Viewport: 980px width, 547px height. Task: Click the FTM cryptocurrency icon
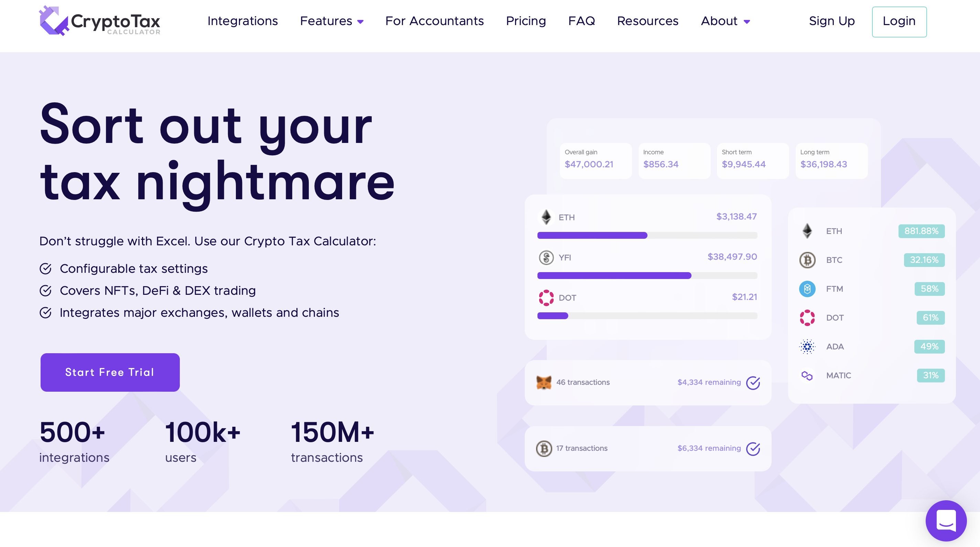click(808, 288)
